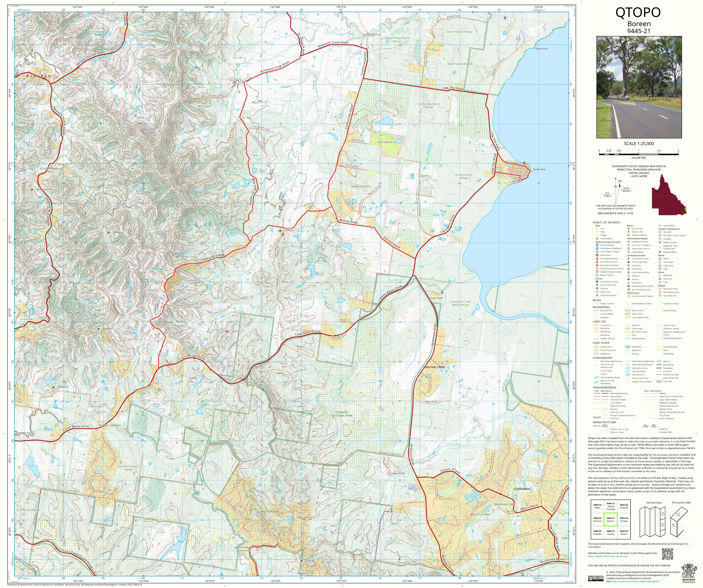Select the 9545-34 Teewah index cell
This screenshot has width=703, height=588.
point(624,519)
